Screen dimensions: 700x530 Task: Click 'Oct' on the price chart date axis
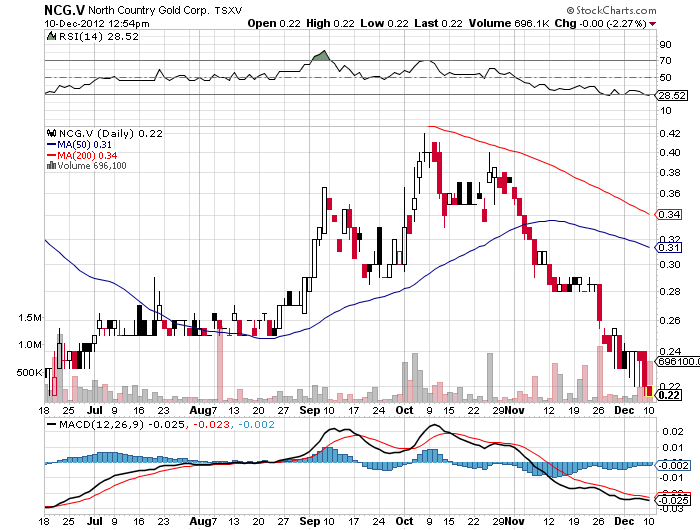(404, 410)
